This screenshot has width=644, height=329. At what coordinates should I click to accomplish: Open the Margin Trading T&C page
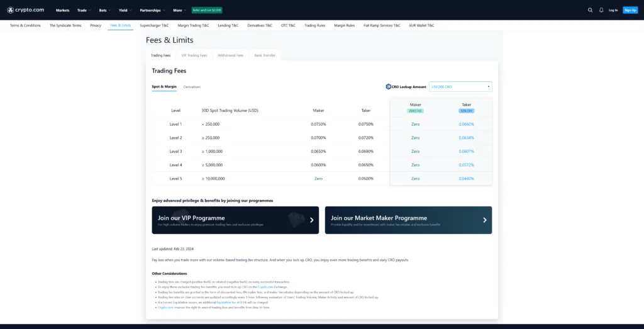tap(193, 25)
